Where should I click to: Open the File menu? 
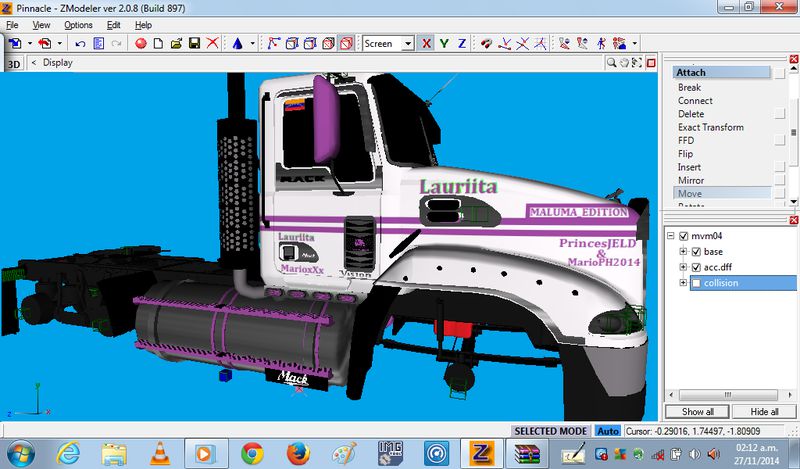pyautogui.click(x=12, y=25)
